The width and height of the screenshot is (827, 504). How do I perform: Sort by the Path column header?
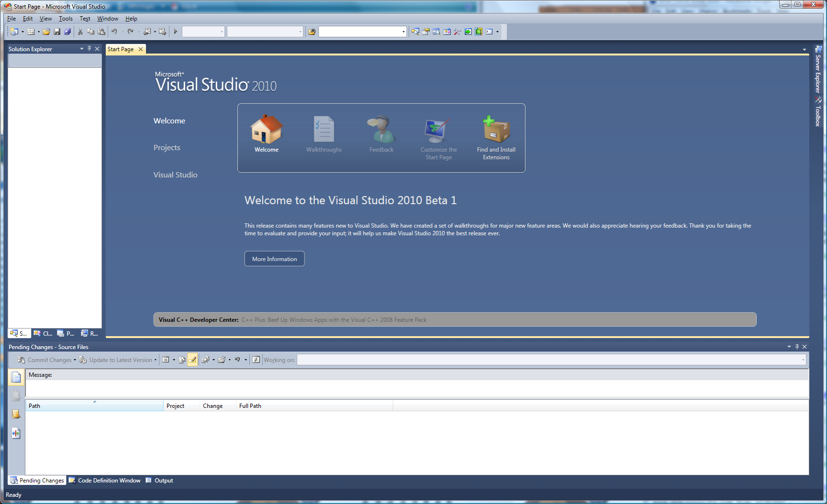(x=94, y=406)
